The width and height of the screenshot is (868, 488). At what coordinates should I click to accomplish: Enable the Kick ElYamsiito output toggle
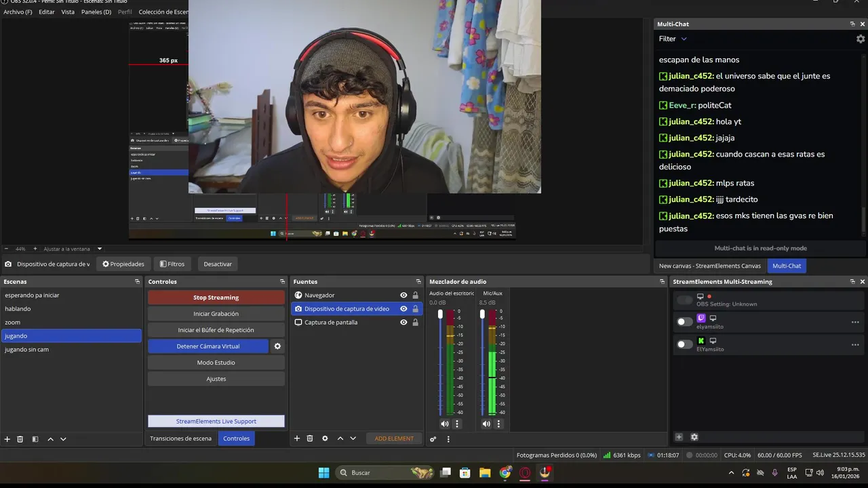(x=685, y=344)
